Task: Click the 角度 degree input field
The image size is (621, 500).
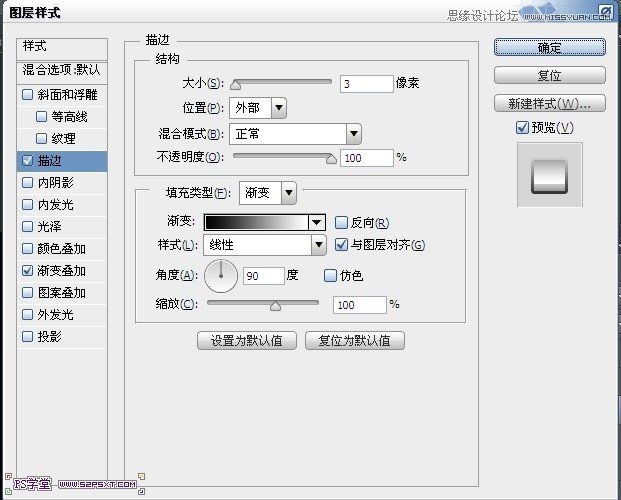Action: (264, 276)
